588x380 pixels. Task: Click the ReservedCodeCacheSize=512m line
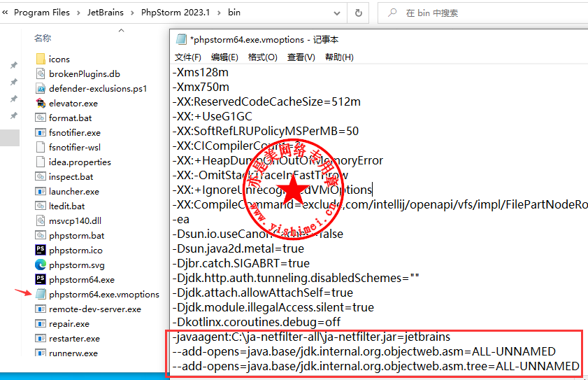(266, 101)
